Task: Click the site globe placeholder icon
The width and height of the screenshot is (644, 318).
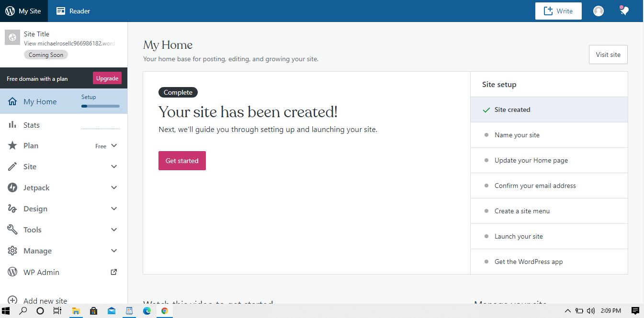Action: 12,38
